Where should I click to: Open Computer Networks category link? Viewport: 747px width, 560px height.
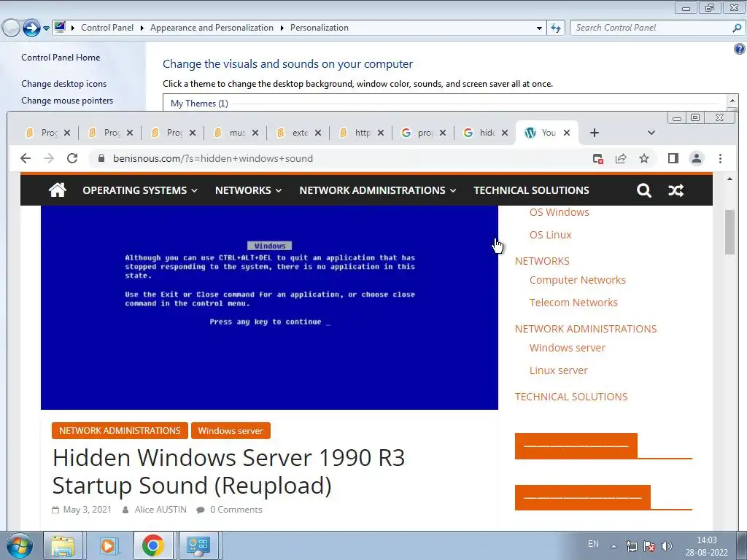578,280
